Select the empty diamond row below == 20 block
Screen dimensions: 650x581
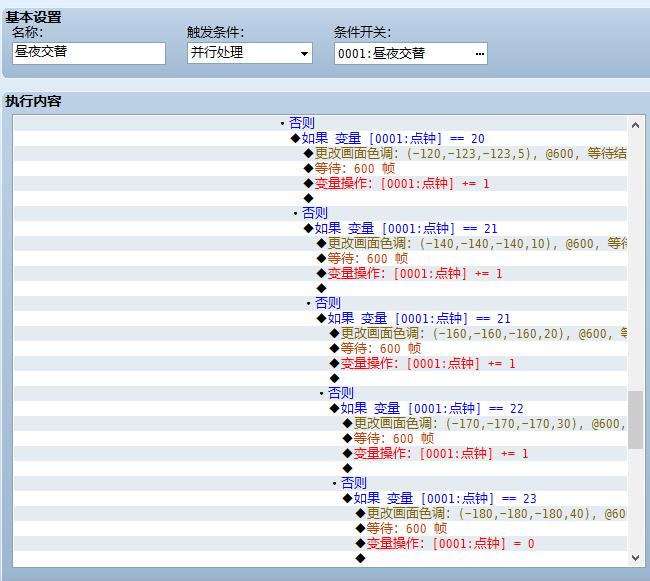point(320,198)
